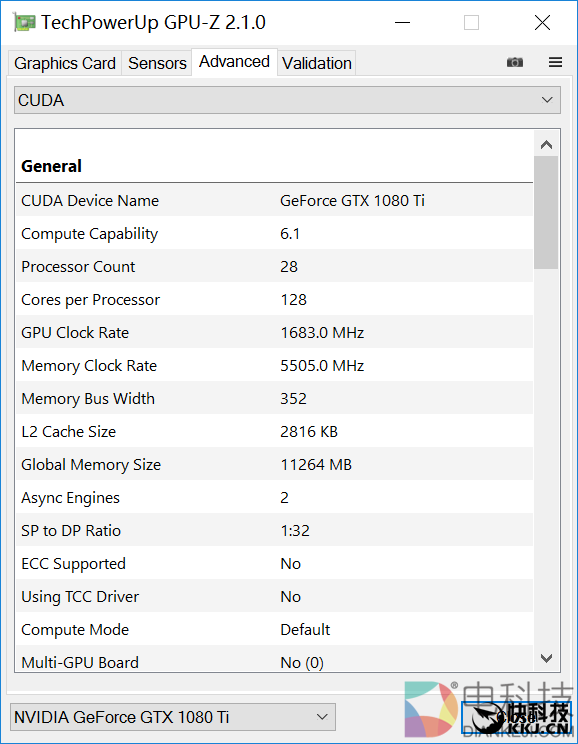The image size is (578, 744).
Task: Click the Using TCC Driver No value
Action: tap(290, 597)
